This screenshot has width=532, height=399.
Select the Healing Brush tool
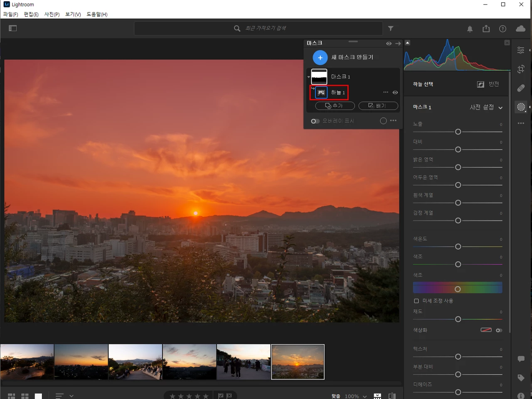point(521,88)
